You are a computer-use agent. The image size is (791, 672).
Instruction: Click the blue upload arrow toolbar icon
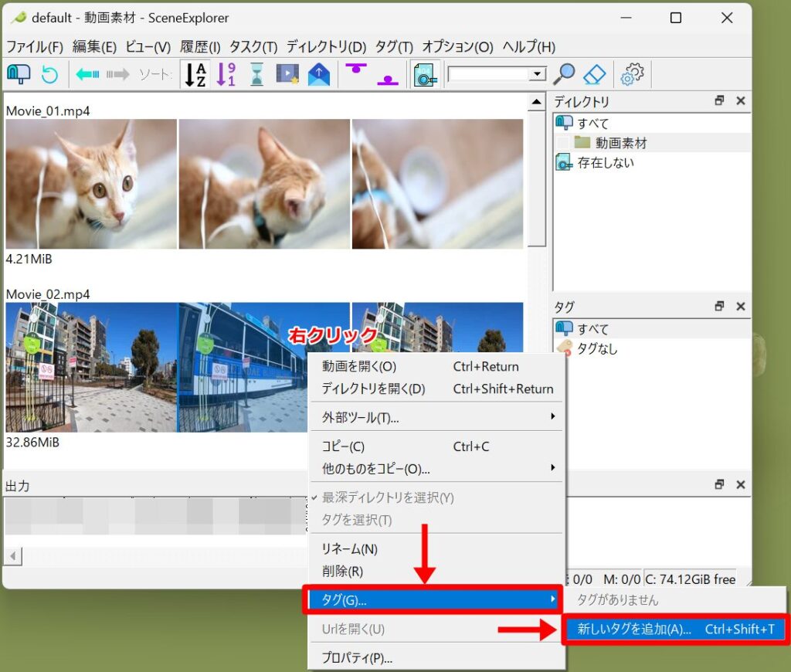click(x=318, y=74)
